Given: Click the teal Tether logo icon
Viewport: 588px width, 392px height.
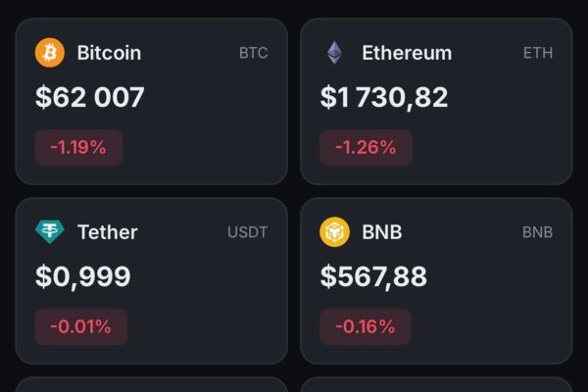Looking at the screenshot, I should tap(50, 232).
